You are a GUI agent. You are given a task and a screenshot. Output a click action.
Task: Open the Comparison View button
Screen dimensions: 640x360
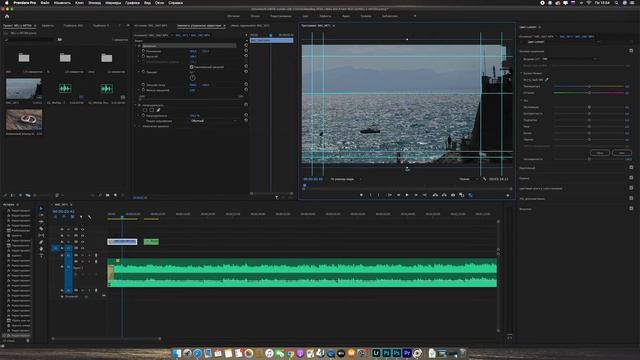462,195
